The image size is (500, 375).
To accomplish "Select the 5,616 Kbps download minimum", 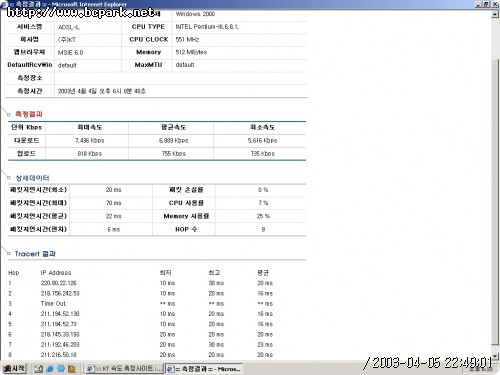I will point(262,141).
